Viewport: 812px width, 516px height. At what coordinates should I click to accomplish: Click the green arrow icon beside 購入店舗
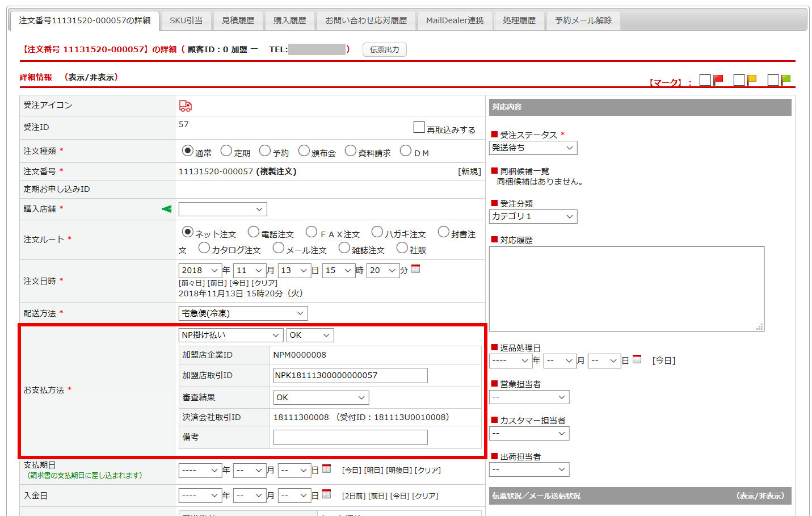pos(166,209)
